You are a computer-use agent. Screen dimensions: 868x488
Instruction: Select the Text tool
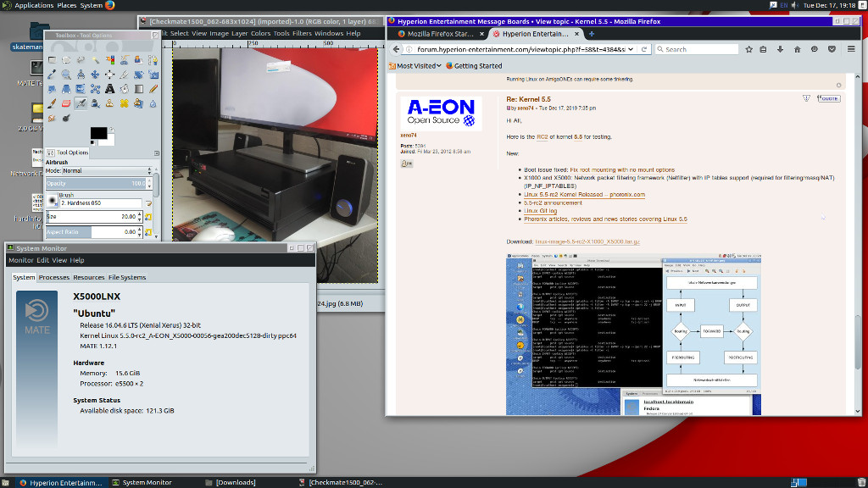click(109, 88)
